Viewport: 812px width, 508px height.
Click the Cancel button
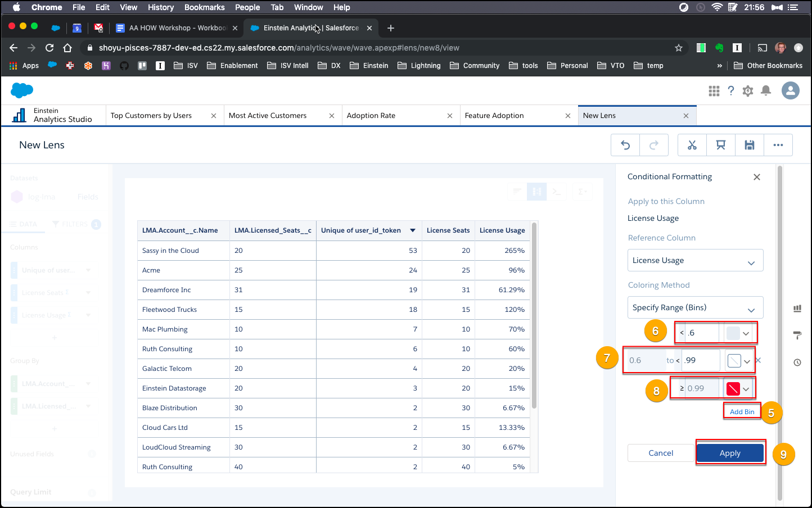pyautogui.click(x=661, y=453)
